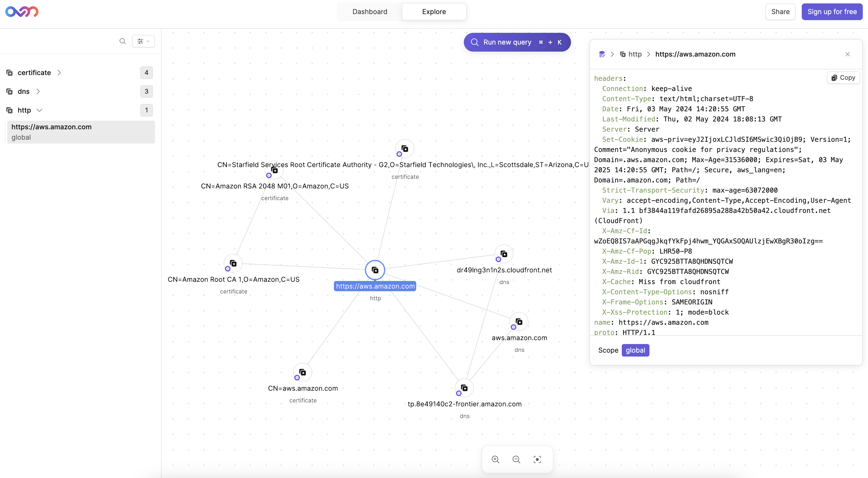The height and width of the screenshot is (478, 868).
Task: Click the infinity logo in the top left
Action: (22, 12)
